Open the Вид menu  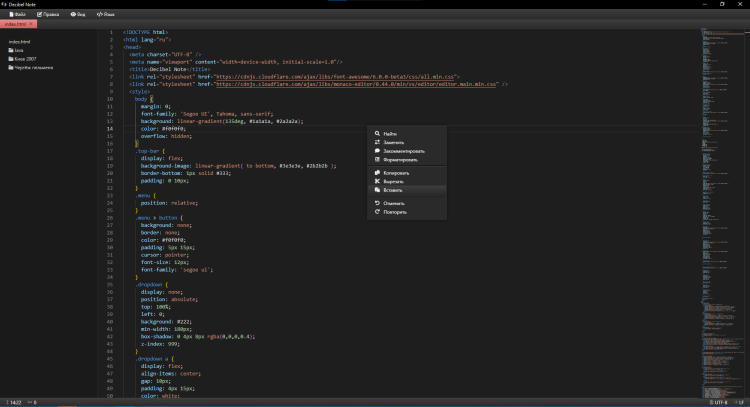point(78,15)
